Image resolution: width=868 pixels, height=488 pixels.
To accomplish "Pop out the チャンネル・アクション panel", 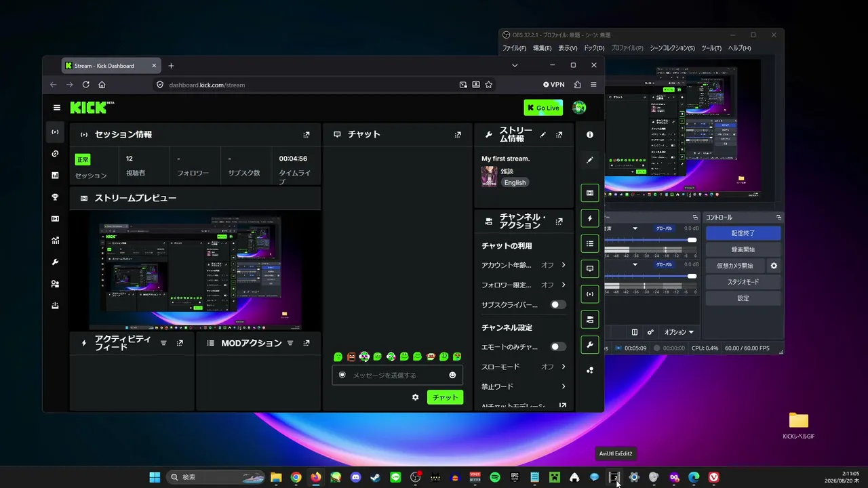I will click(559, 222).
